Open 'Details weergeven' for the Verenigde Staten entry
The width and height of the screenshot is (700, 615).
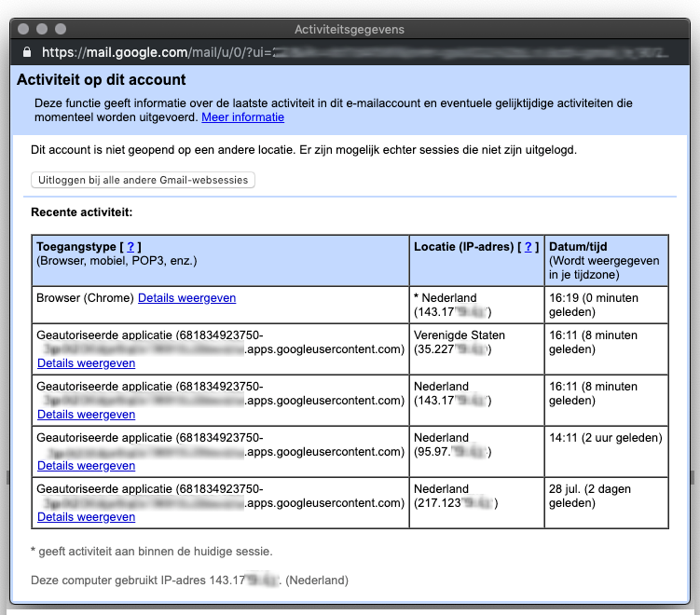86,363
